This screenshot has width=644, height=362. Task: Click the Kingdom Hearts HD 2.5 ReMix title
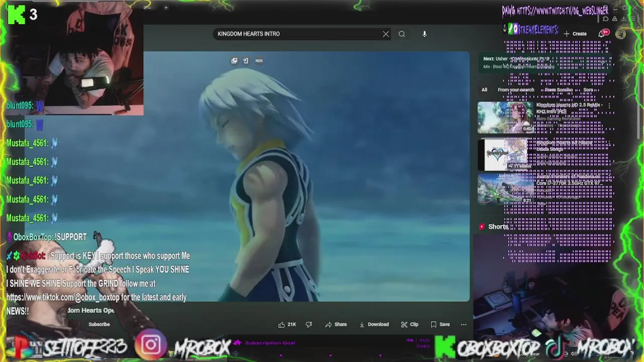pyautogui.click(x=569, y=108)
